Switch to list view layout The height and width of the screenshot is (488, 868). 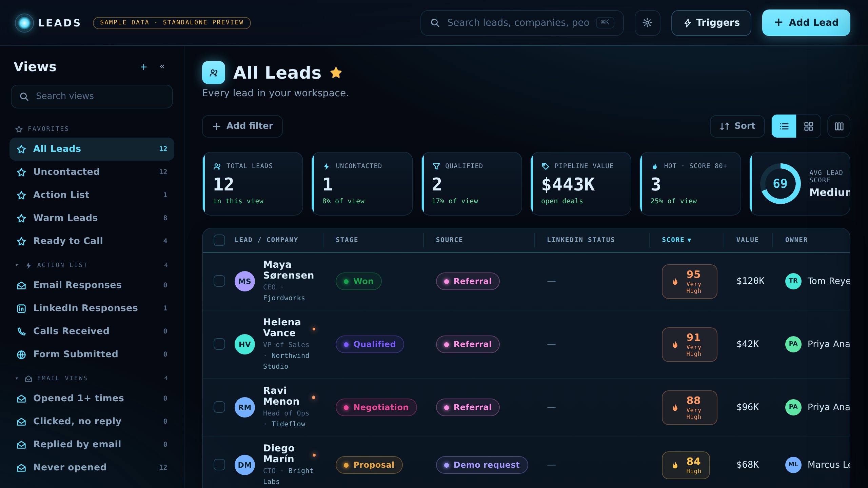point(784,126)
